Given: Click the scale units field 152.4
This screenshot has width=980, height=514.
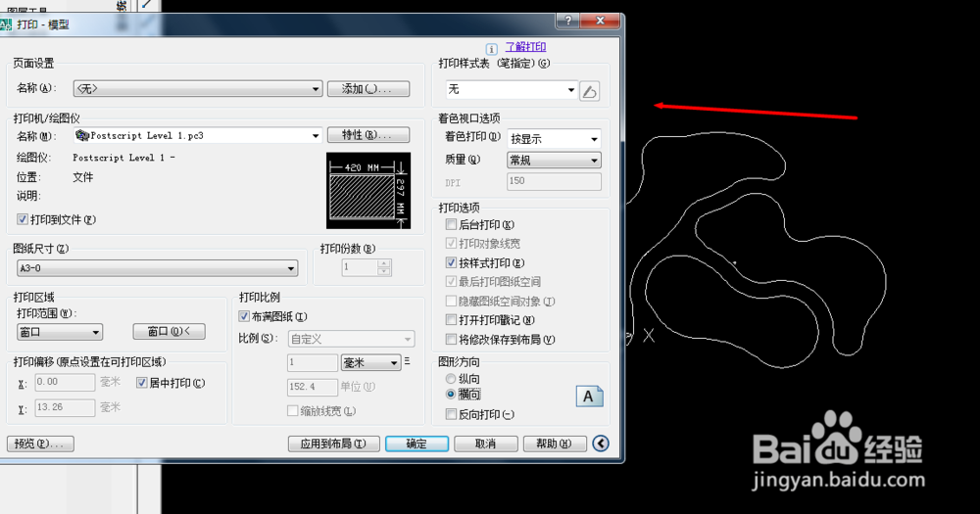Looking at the screenshot, I should pyautogui.click(x=312, y=387).
